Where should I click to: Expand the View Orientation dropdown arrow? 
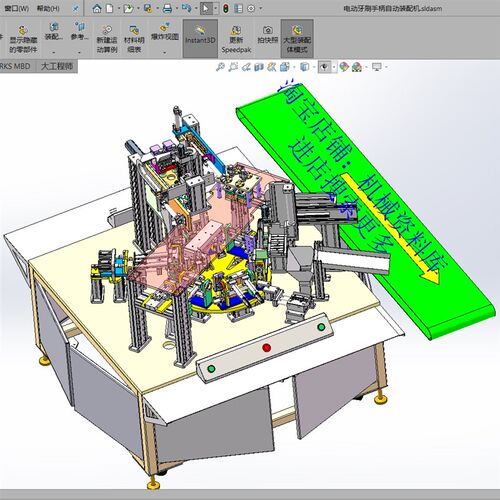coord(294,67)
